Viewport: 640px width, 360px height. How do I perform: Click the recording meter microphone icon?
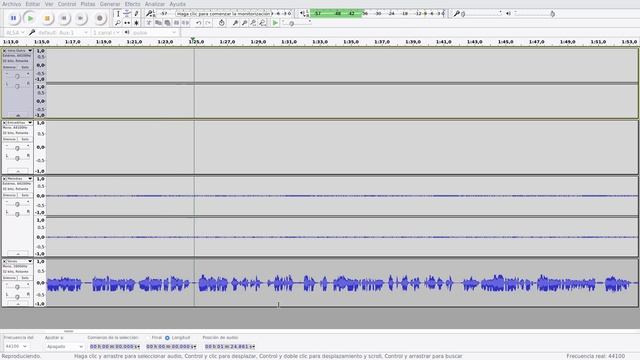(150, 13)
